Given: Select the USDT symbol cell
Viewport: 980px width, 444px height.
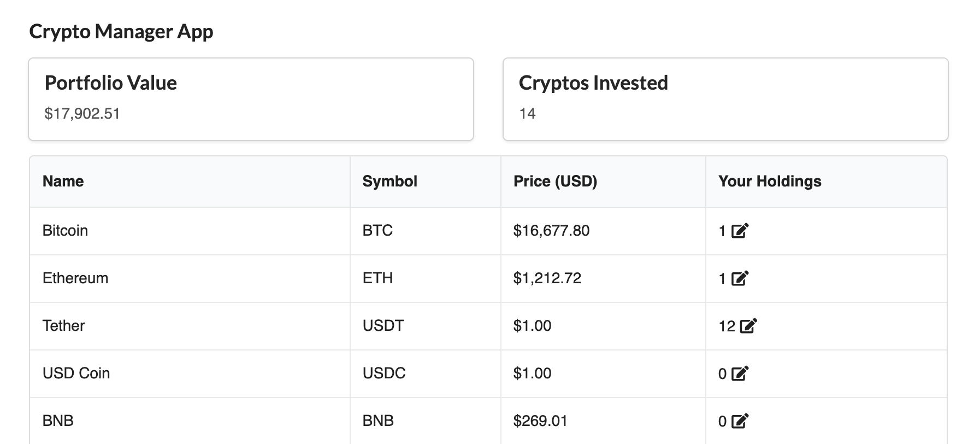Looking at the screenshot, I should [426, 326].
